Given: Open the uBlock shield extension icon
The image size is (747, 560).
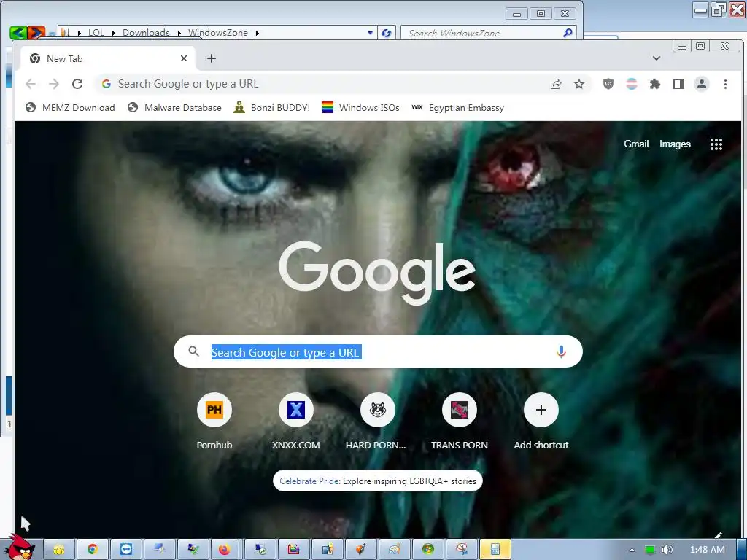Looking at the screenshot, I should pos(608,85).
